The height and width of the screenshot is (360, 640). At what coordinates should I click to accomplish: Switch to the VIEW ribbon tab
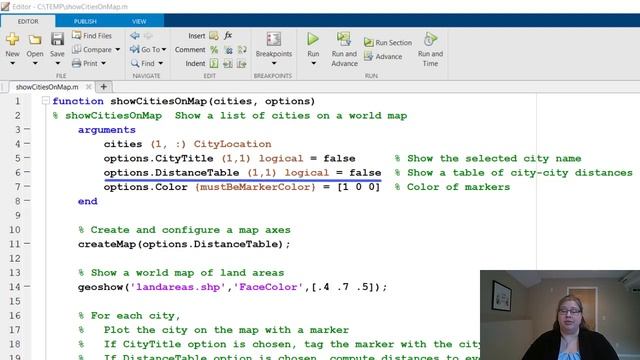click(139, 21)
